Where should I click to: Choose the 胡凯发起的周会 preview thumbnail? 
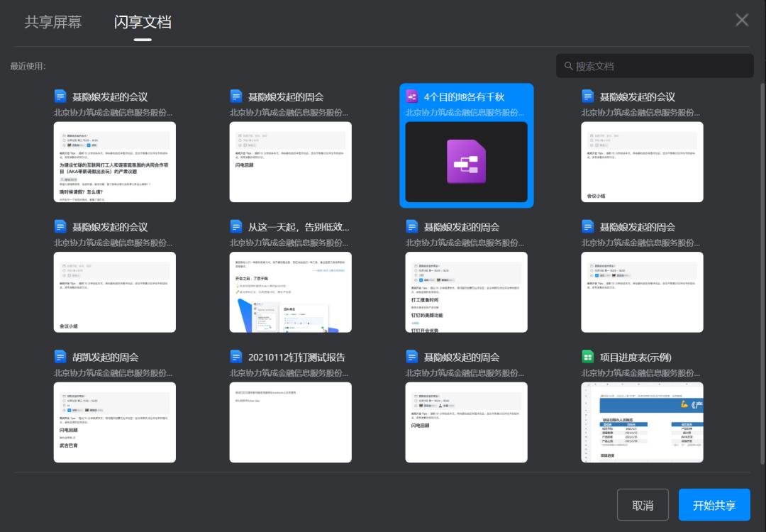point(114,423)
